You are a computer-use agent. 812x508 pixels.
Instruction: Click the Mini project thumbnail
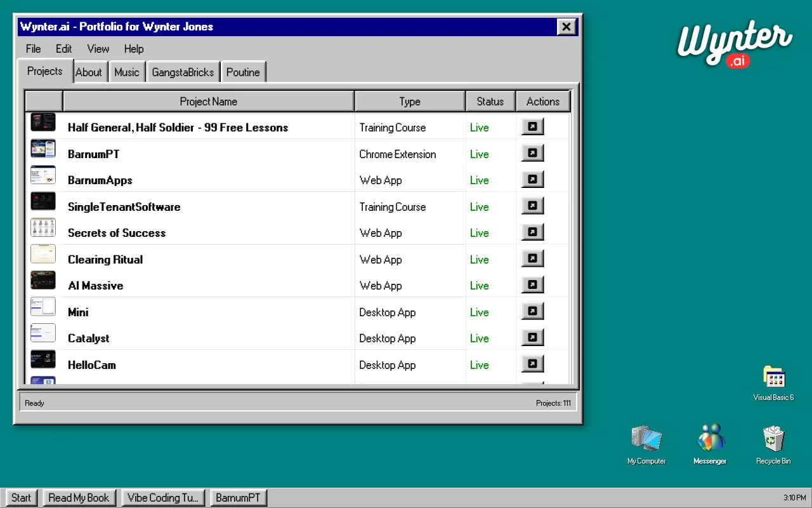(43, 307)
